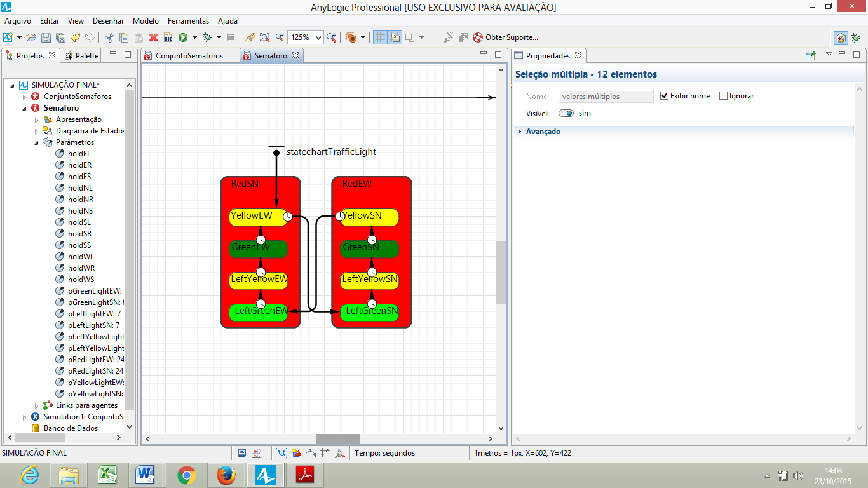Open the Ferramentas menu
Viewport: 868px width, 488px height.
coord(188,20)
